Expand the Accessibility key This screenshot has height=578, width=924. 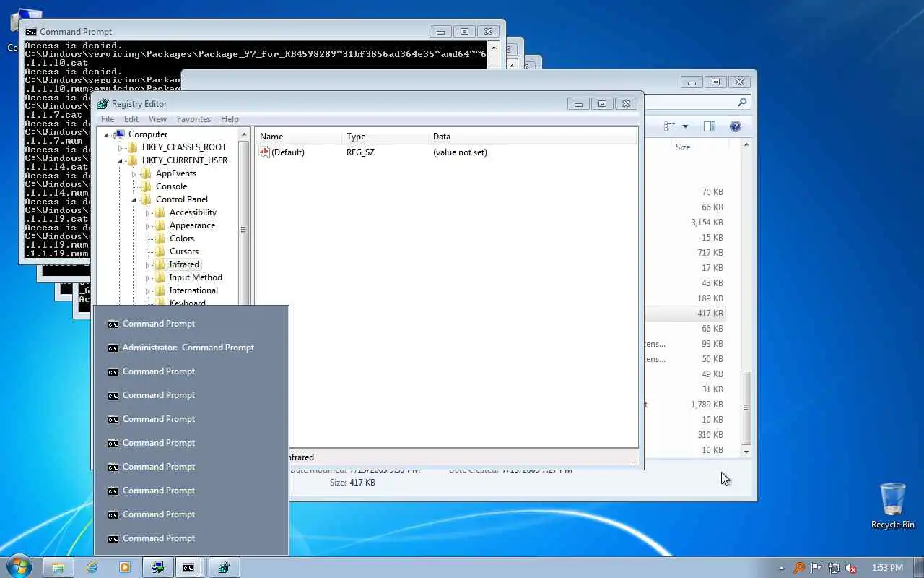coord(148,213)
